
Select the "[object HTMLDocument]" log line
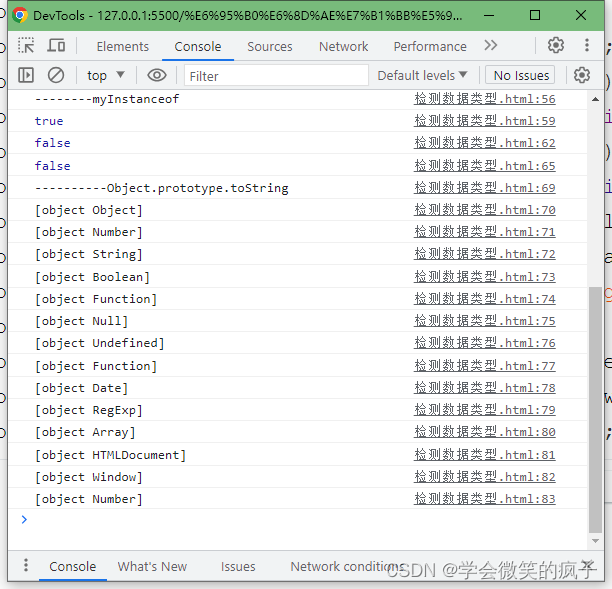tap(110, 455)
